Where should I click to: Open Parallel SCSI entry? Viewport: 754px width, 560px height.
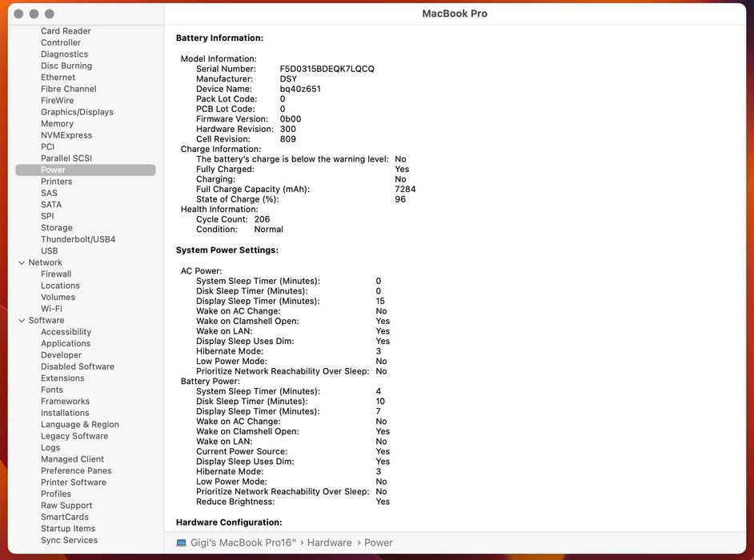pyautogui.click(x=66, y=158)
